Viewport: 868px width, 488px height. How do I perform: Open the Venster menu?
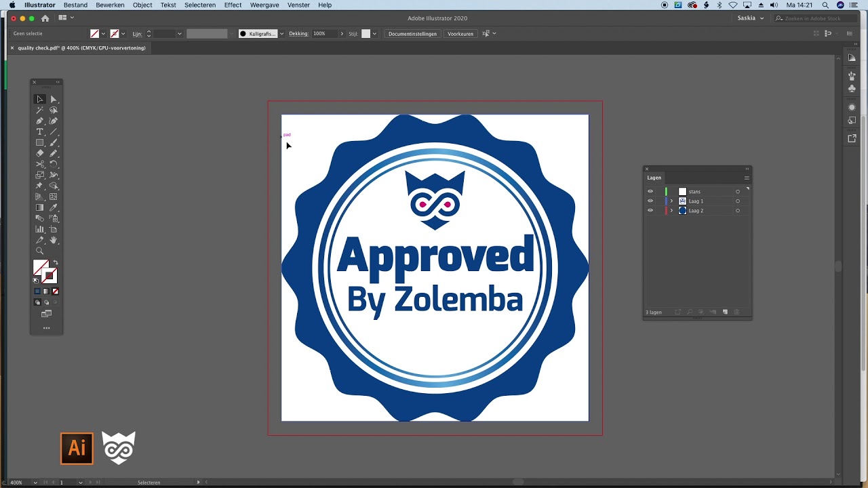point(298,5)
